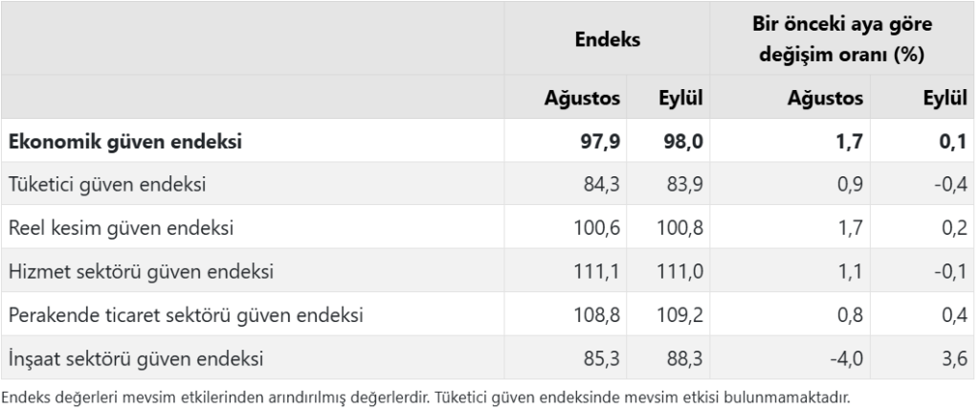Click the footnote about seasonally adjusted values

pyautogui.click(x=426, y=397)
